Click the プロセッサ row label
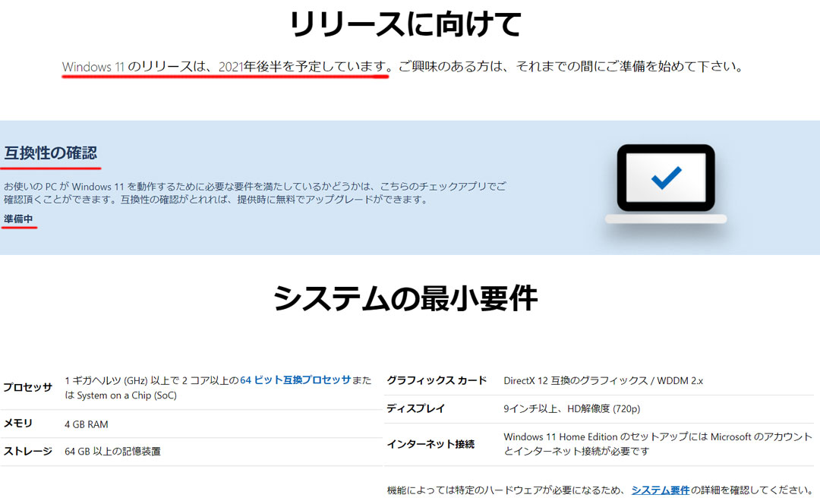This screenshot has width=820, height=504. (28, 387)
